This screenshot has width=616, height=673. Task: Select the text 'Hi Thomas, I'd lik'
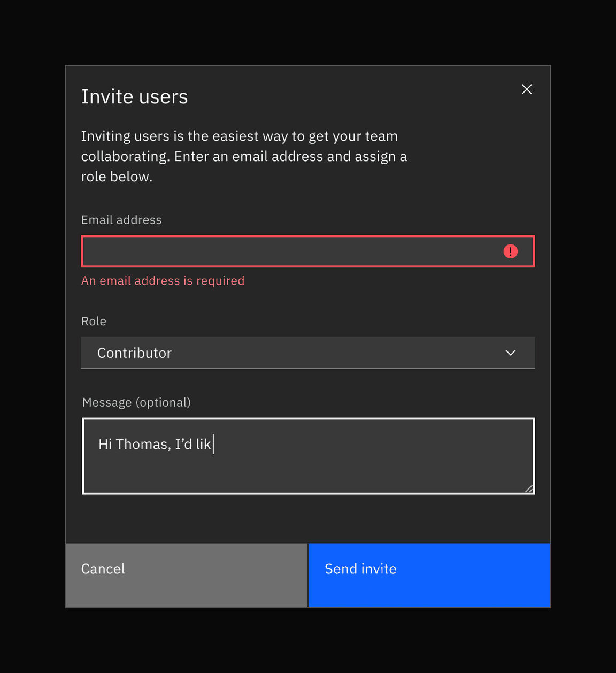coord(155,443)
